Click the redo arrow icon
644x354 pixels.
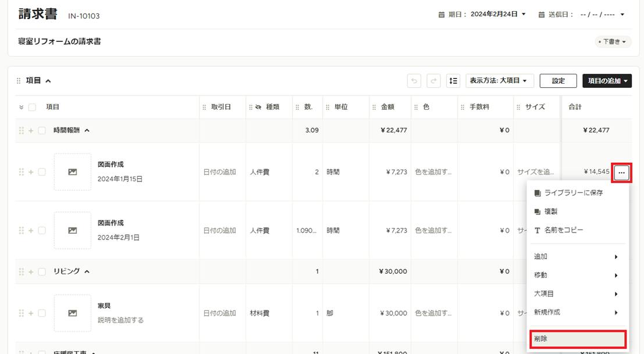pos(433,81)
